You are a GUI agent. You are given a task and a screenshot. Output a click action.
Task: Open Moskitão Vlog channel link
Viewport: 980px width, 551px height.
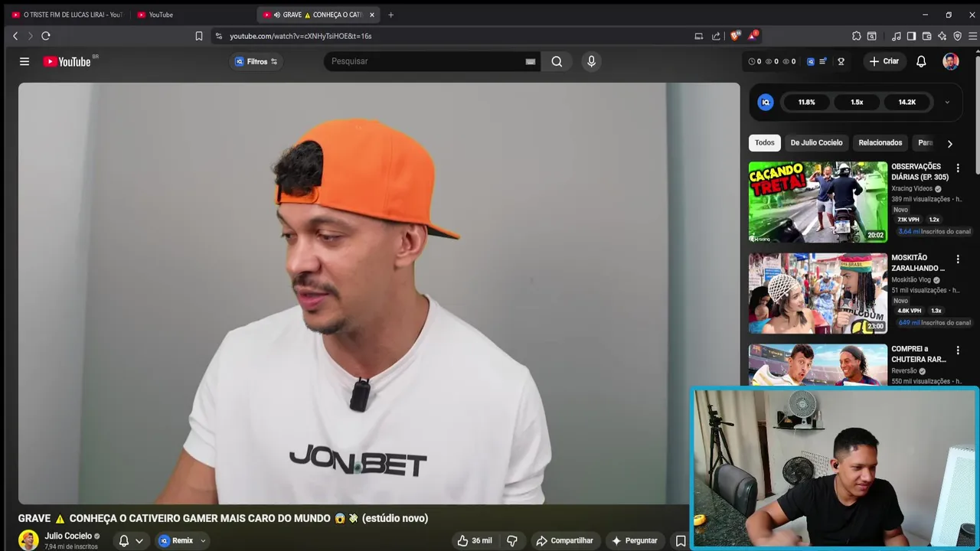point(911,280)
